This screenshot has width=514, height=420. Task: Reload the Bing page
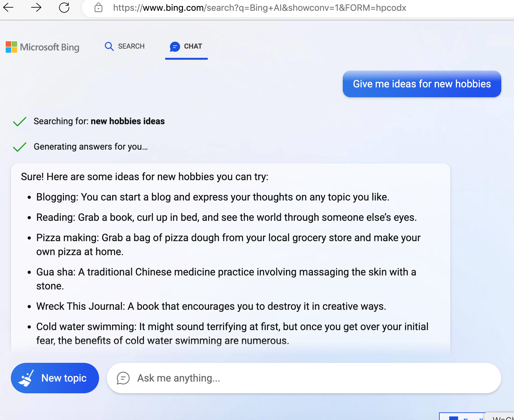coord(64,7)
